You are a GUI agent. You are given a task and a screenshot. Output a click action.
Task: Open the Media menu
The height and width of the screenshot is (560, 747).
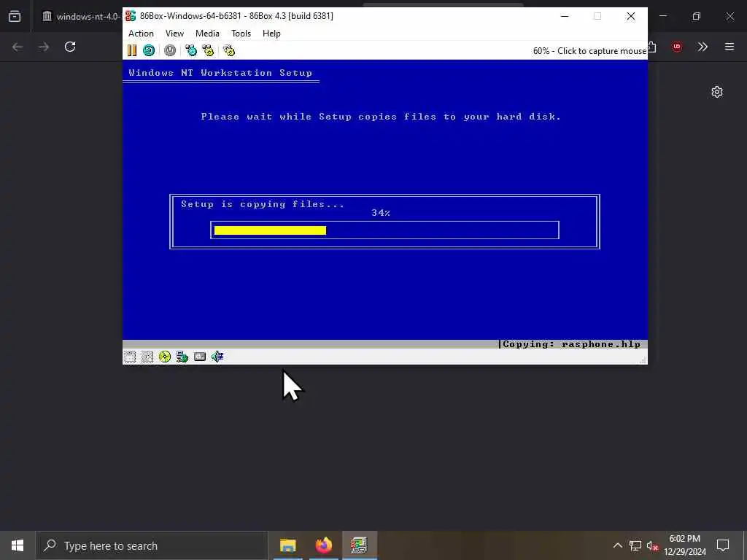(x=207, y=34)
